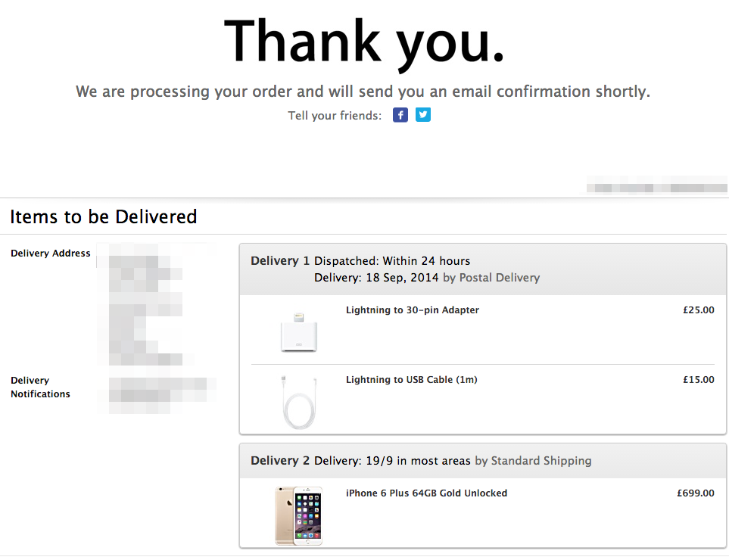The image size is (729, 560).
Task: Click the £699.00 iPhone price
Action: 696,493
